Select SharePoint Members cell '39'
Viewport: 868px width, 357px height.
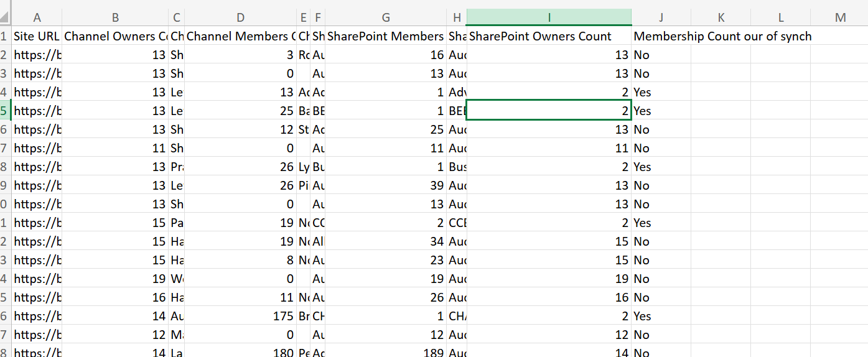(386, 185)
